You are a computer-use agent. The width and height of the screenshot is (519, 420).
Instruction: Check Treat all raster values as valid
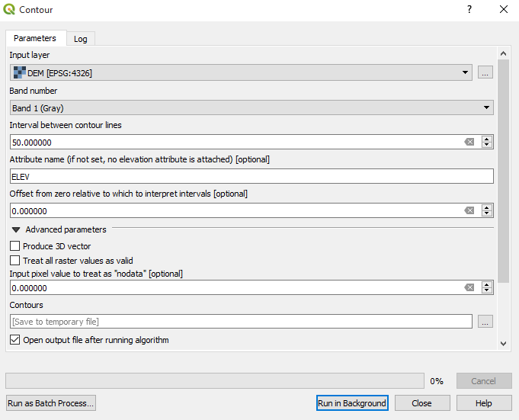(15, 261)
